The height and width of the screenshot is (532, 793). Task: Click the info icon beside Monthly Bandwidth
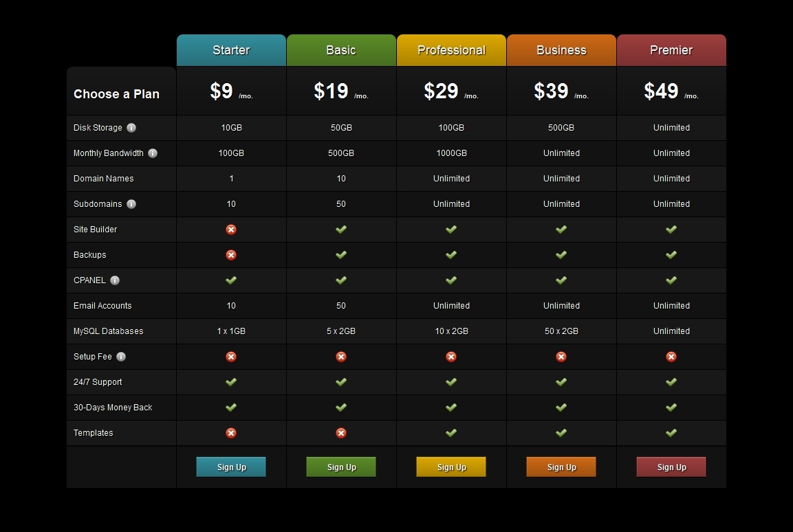pos(153,153)
